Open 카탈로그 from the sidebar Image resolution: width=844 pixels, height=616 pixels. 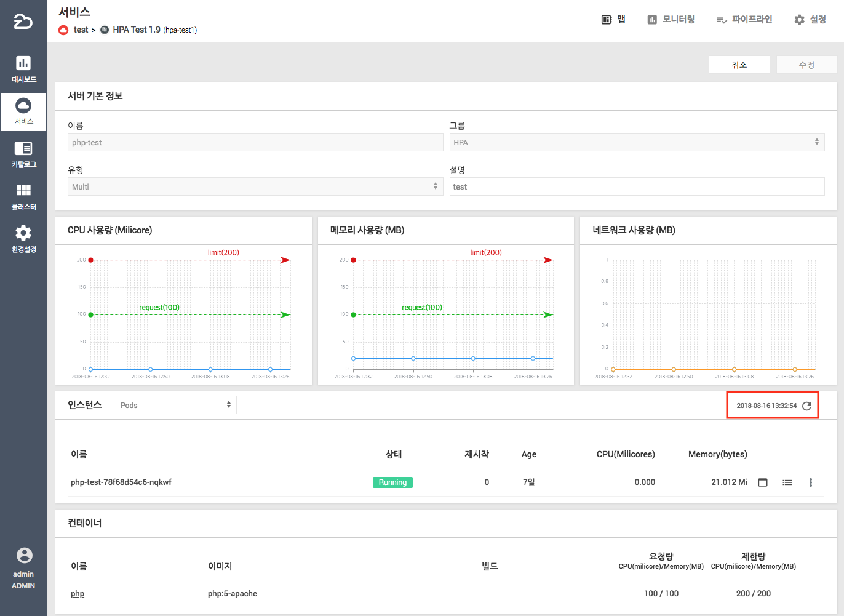coord(23,154)
